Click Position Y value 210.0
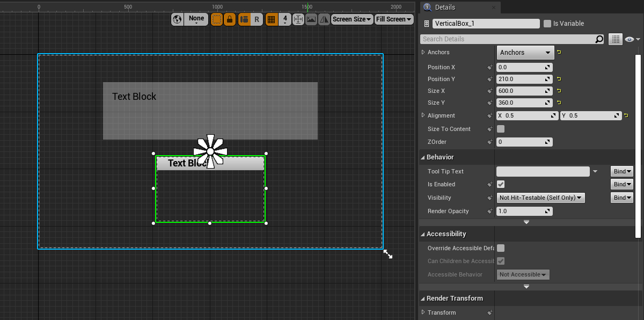The width and height of the screenshot is (644, 320). pyautogui.click(x=524, y=79)
